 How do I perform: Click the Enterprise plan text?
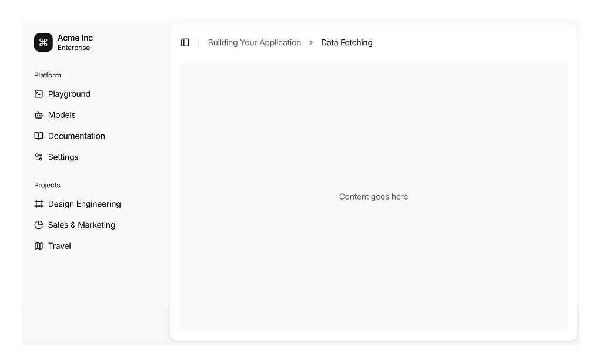(x=73, y=48)
